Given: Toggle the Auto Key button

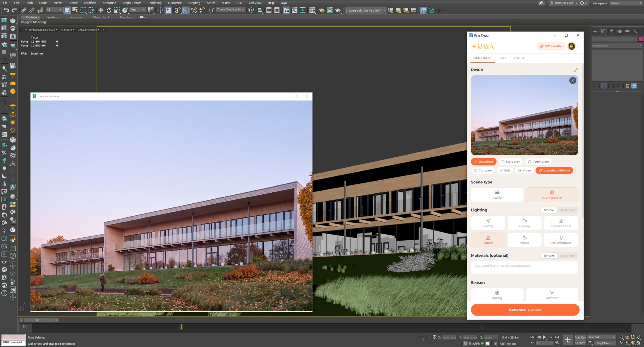Looking at the screenshot, I should (x=580, y=337).
